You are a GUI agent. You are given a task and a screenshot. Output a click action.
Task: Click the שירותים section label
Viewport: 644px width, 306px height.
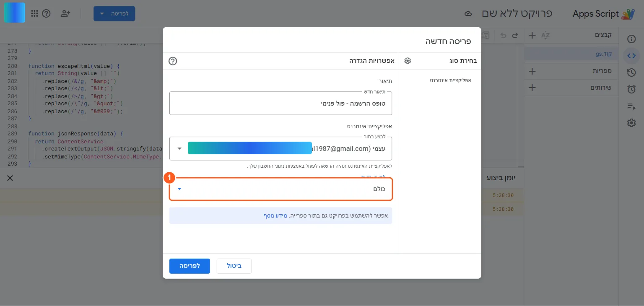pos(601,88)
